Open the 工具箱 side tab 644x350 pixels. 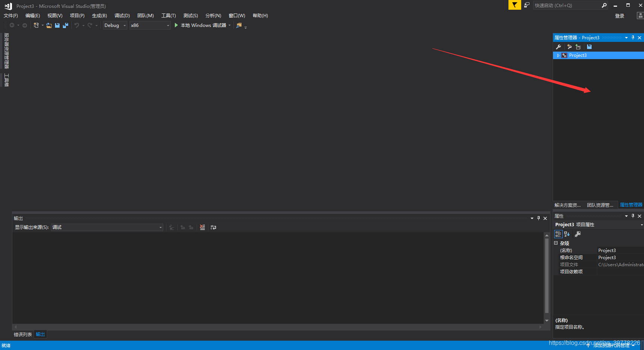click(6, 80)
